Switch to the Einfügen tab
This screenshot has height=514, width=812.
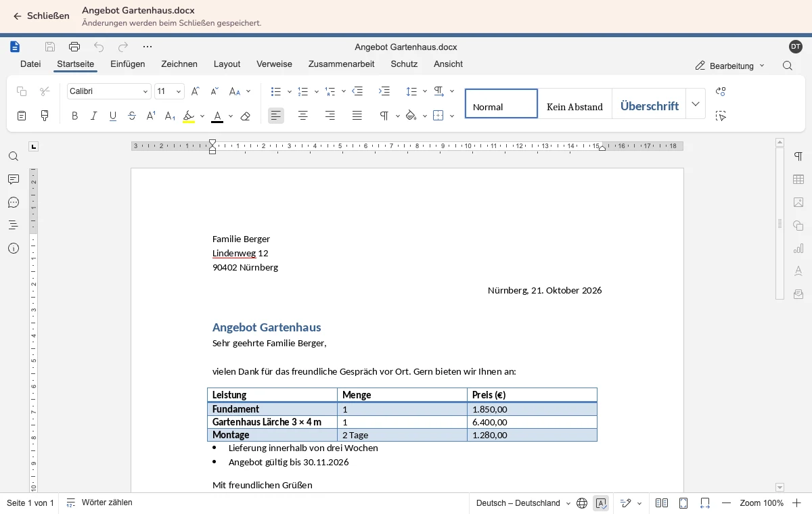(x=128, y=64)
